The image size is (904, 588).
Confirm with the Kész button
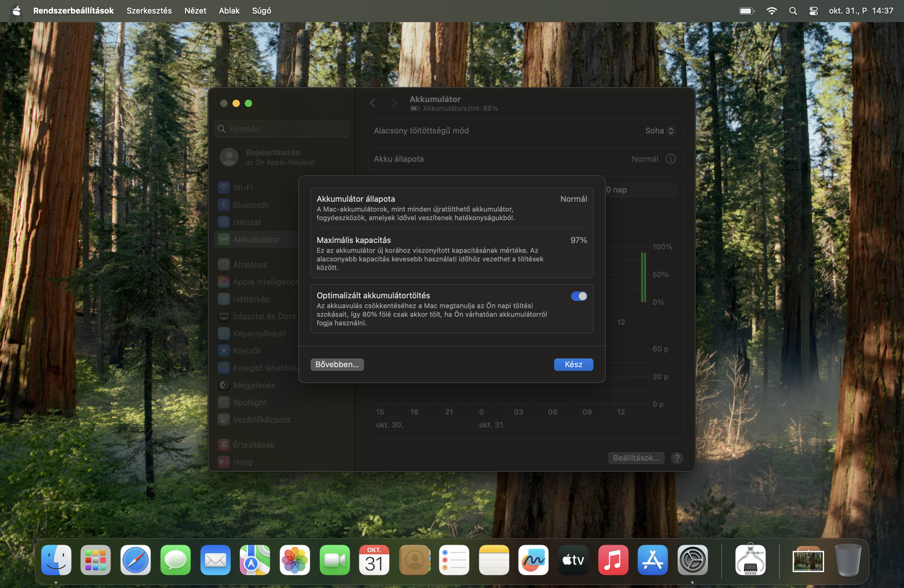point(573,364)
